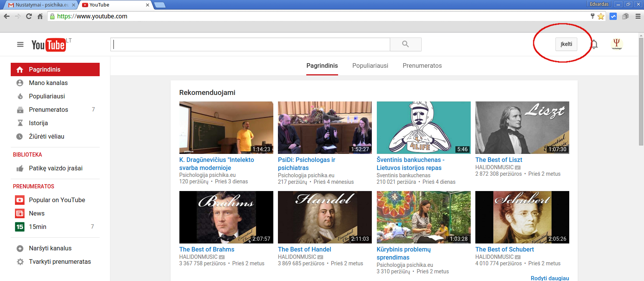Click the 15min channel icon
Viewport: 644px width, 281px height.
pos(20,227)
